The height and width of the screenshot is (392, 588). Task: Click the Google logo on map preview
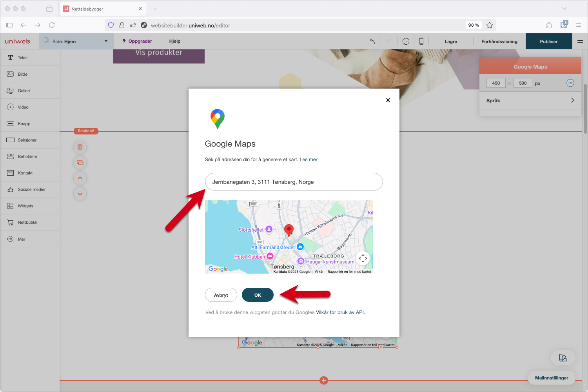[x=218, y=269]
